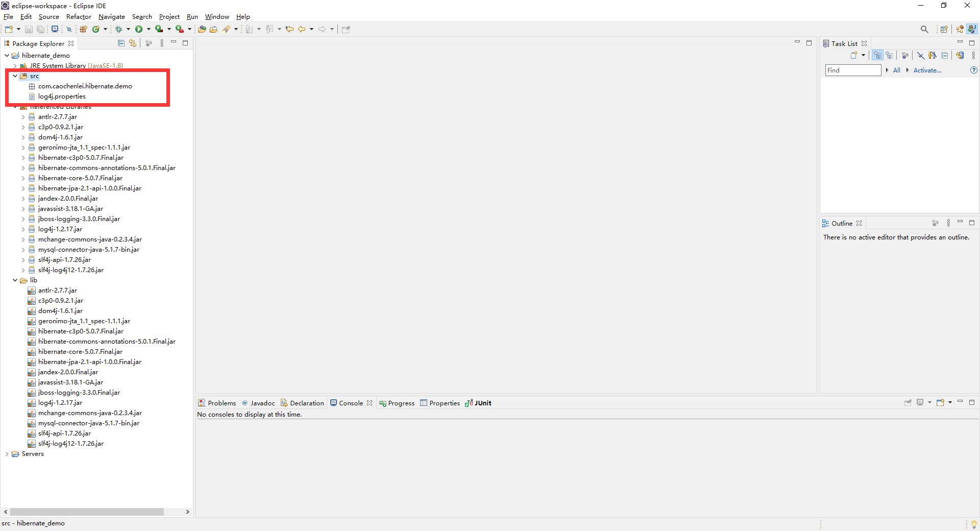Toggle Categorized presentation in Task List
Screen dimensions: 980x531
coord(878,55)
